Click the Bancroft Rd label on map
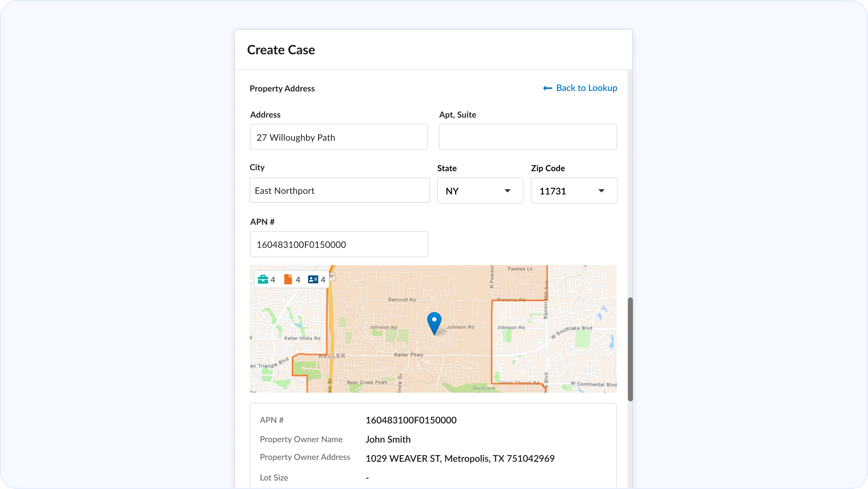 (402, 300)
